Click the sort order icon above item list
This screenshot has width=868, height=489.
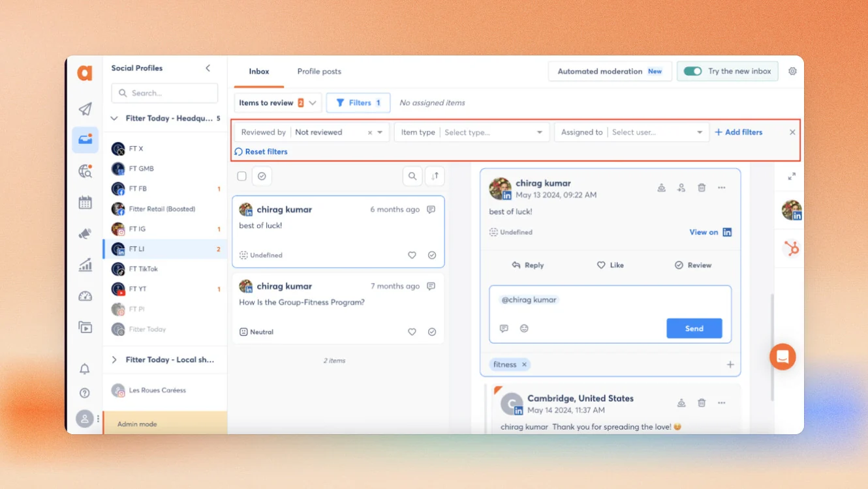point(435,176)
